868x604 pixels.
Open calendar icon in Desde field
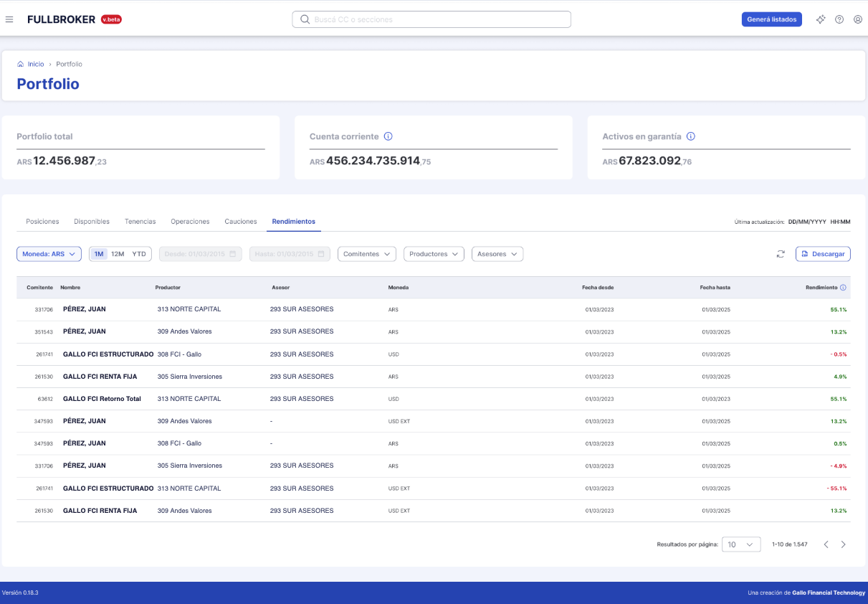(x=232, y=254)
